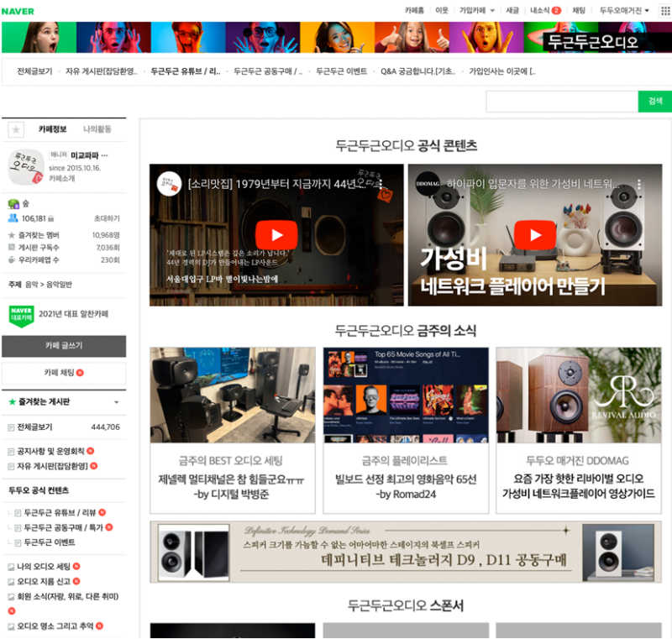Click the 두두오 공식 컨텐츠 group heading

tap(39, 490)
